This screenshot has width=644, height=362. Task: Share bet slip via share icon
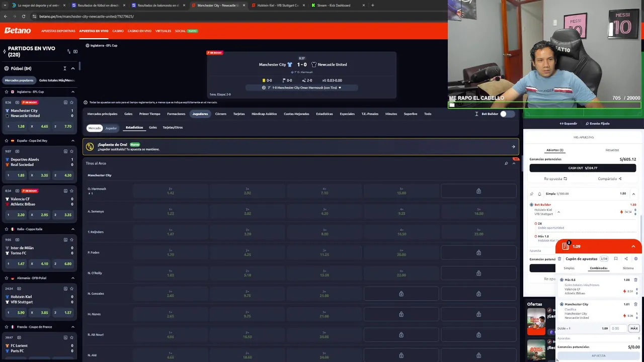pyautogui.click(x=626, y=259)
